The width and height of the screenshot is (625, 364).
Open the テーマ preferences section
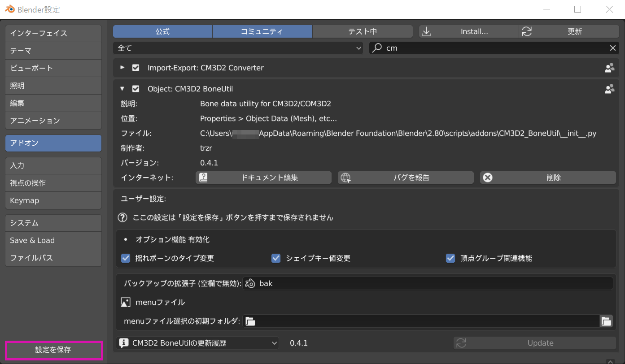pos(53,51)
